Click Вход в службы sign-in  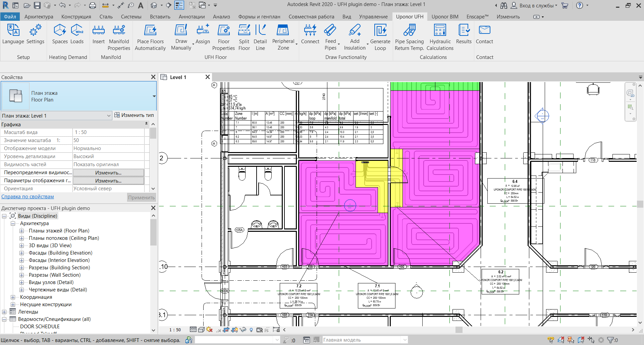pos(534,5)
